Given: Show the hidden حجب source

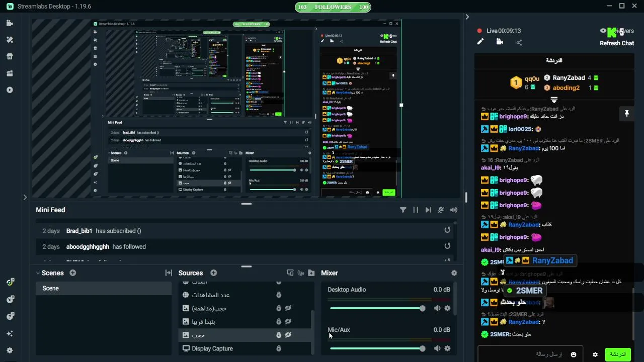Looking at the screenshot, I should (289, 335).
